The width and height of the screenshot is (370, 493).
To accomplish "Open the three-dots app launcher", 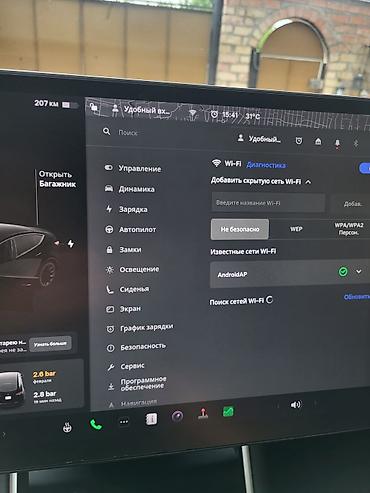I will coord(124,422).
